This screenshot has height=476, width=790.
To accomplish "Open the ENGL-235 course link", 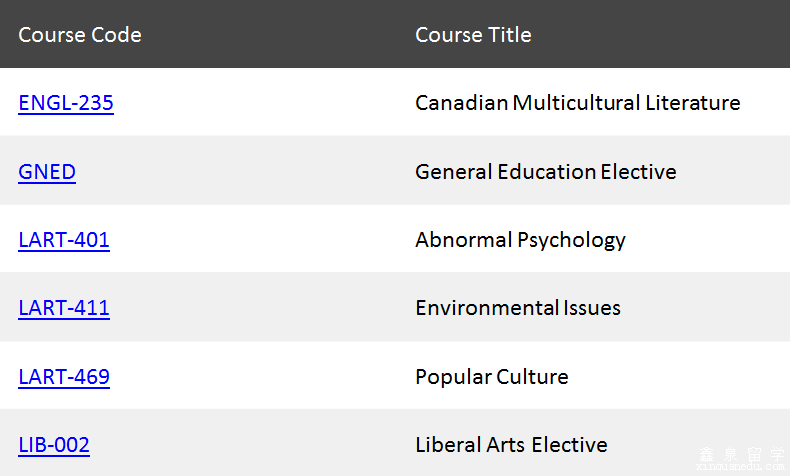I will click(x=66, y=103).
